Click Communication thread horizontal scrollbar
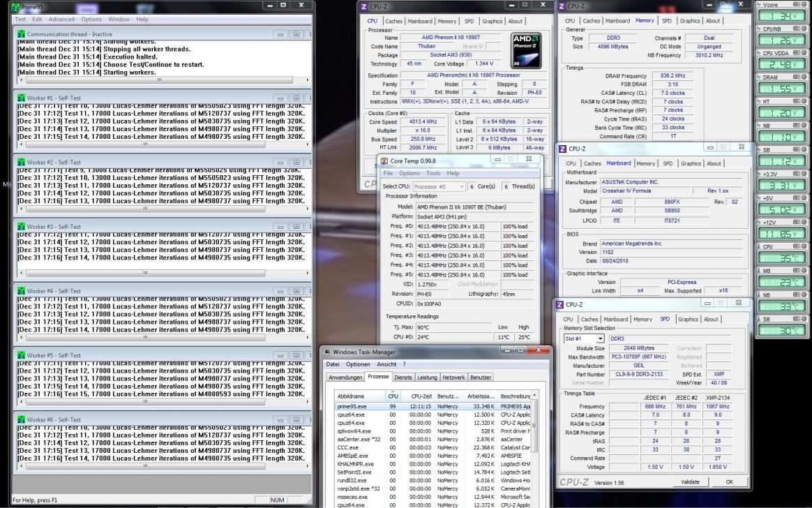Viewport: 812px width, 508px height. [x=163, y=80]
